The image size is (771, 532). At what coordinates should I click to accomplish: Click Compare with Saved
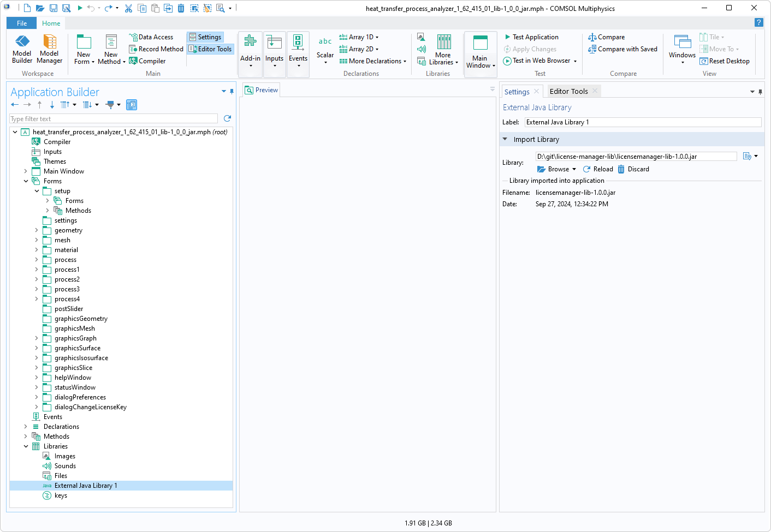[x=622, y=49]
